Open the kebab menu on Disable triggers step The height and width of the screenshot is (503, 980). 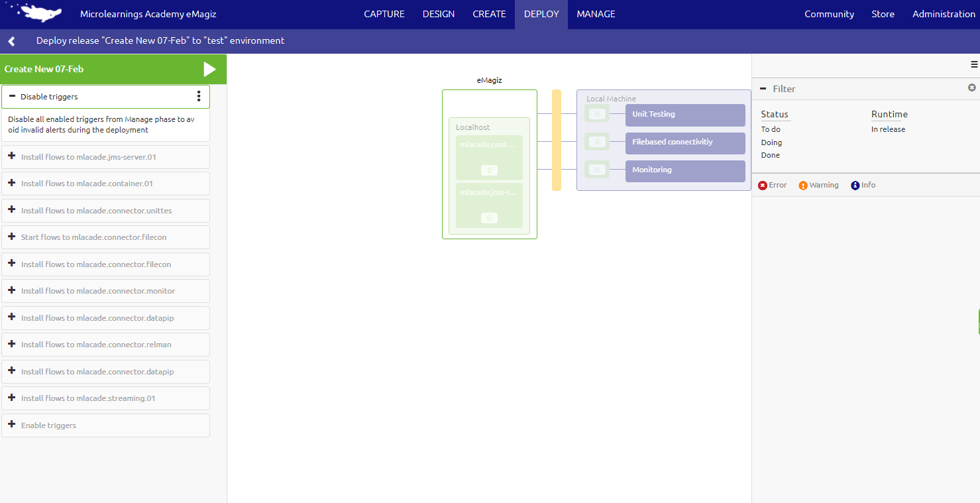pos(199,96)
